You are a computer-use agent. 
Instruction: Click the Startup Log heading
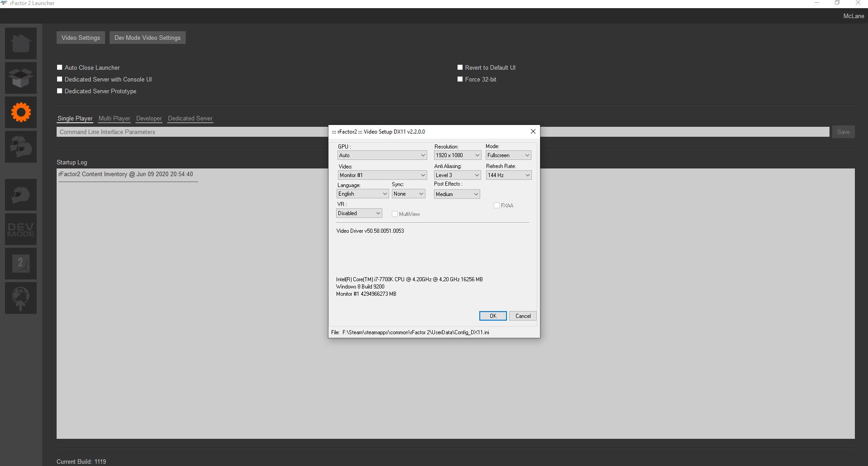[x=72, y=162]
